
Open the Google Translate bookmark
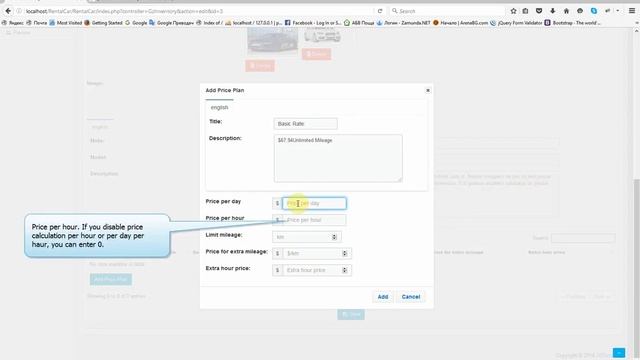171,23
